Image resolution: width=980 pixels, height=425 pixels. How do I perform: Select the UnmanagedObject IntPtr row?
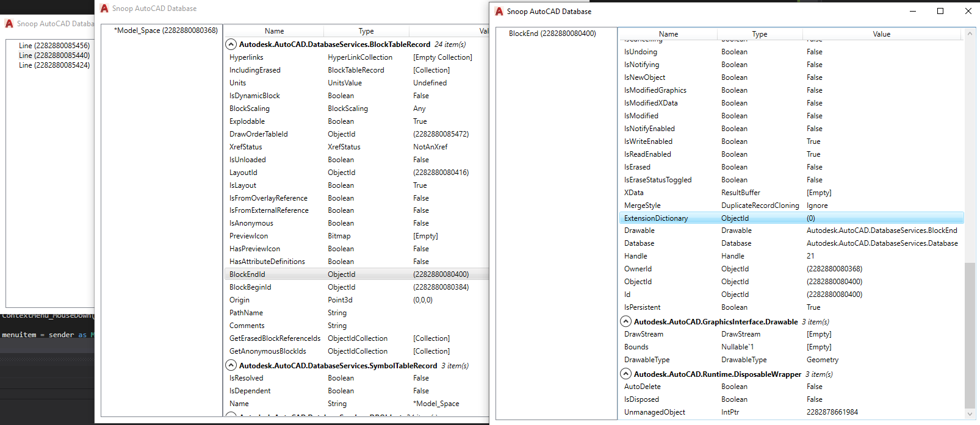tap(791, 412)
